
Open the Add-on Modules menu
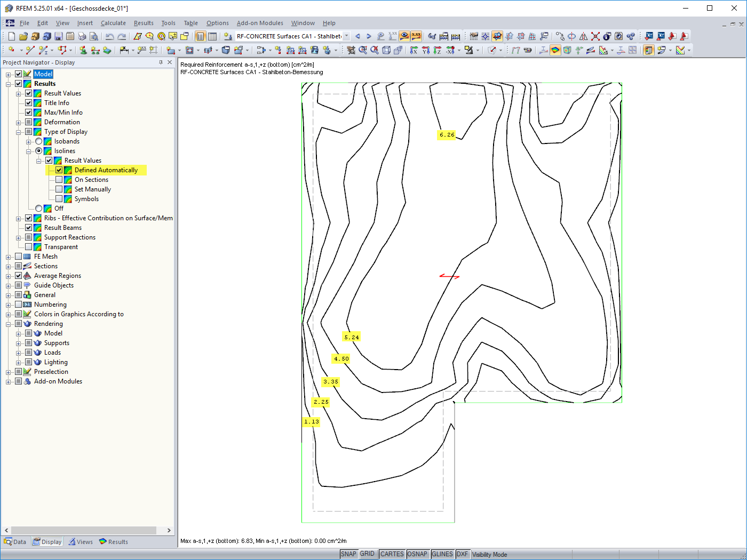[260, 23]
